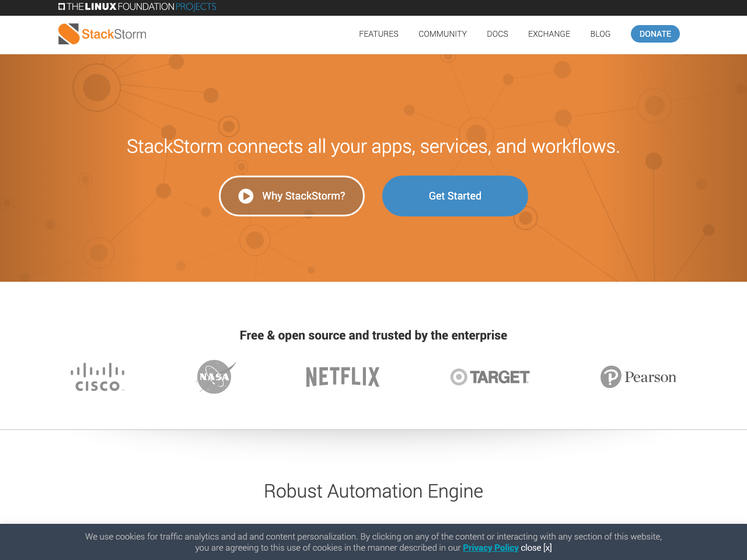The image size is (747, 560).
Task: Select the Cisco company logo
Action: click(97, 376)
